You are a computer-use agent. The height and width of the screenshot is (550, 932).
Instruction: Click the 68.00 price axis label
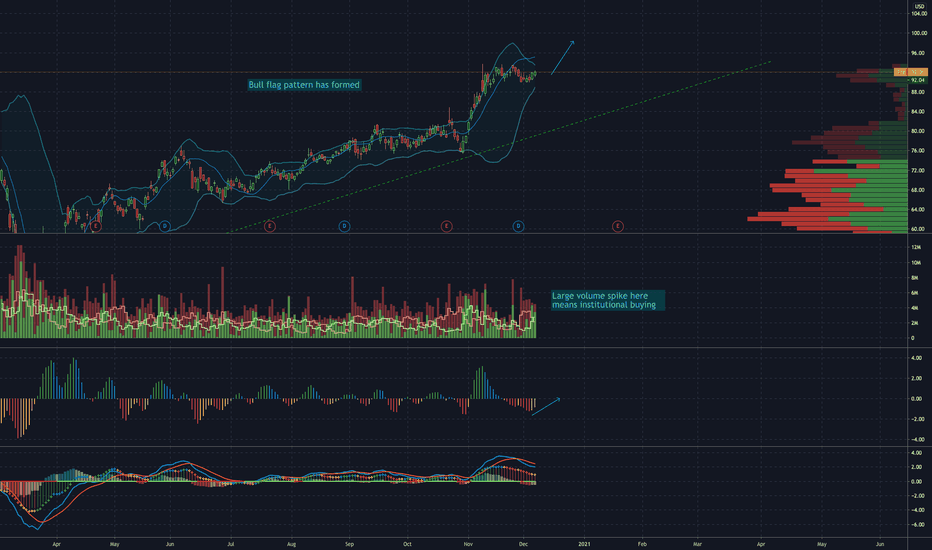click(x=918, y=190)
